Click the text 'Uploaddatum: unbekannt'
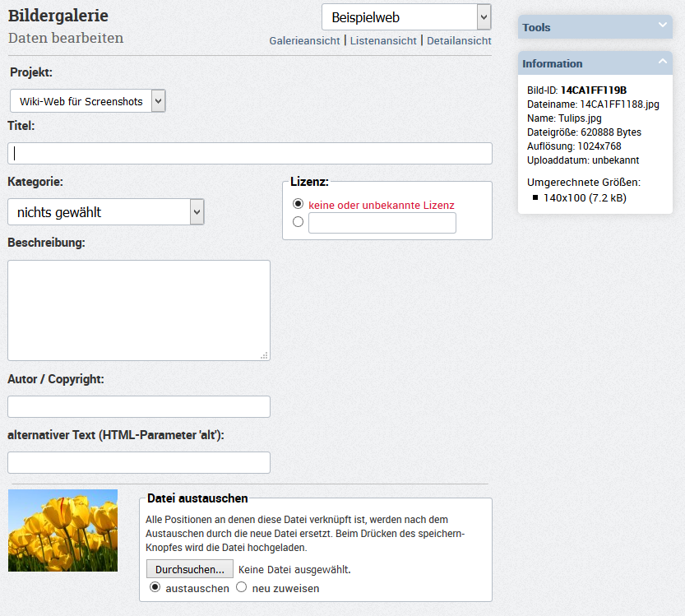Viewport: 685px width, 616px height. tap(583, 160)
